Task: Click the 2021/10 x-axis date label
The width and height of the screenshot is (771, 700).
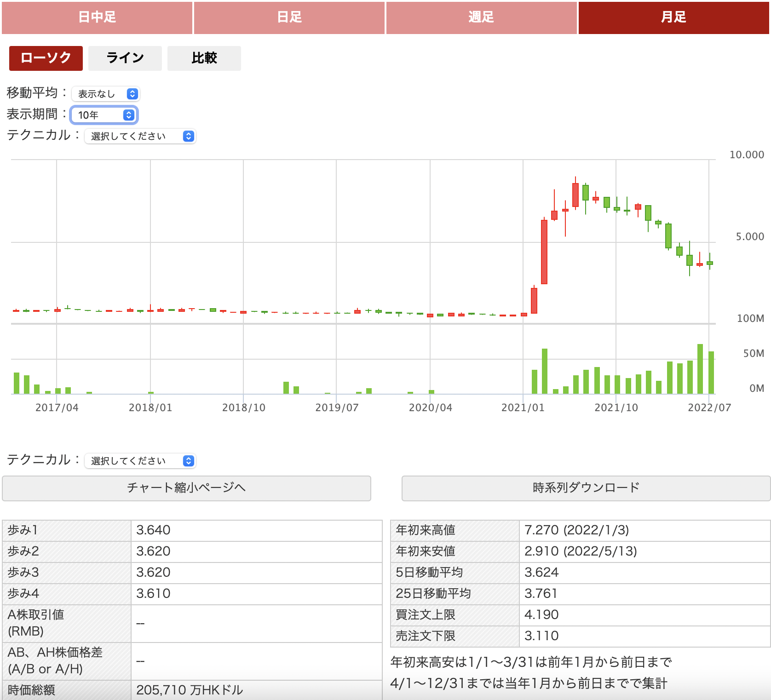Action: (616, 407)
